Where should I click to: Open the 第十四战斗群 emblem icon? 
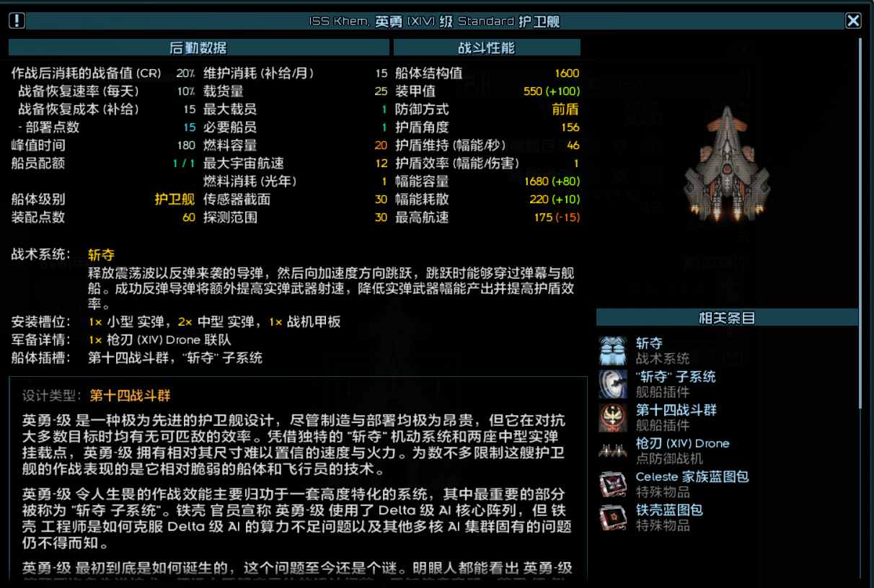614,417
